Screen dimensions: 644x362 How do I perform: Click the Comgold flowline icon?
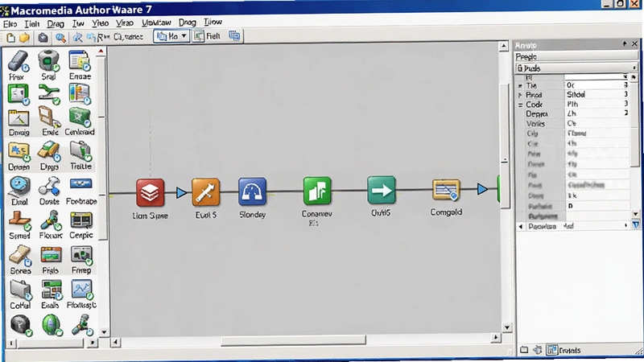[x=446, y=190]
